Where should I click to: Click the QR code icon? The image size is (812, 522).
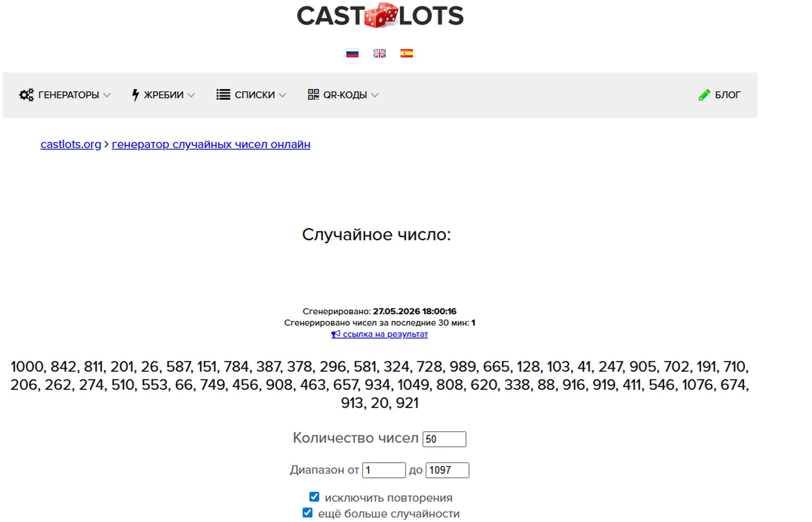tap(313, 94)
